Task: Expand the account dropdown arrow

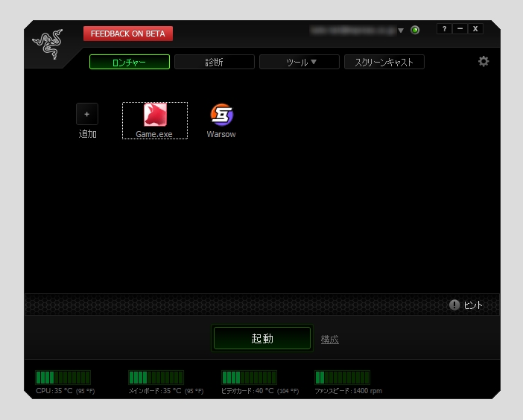Action: point(401,31)
